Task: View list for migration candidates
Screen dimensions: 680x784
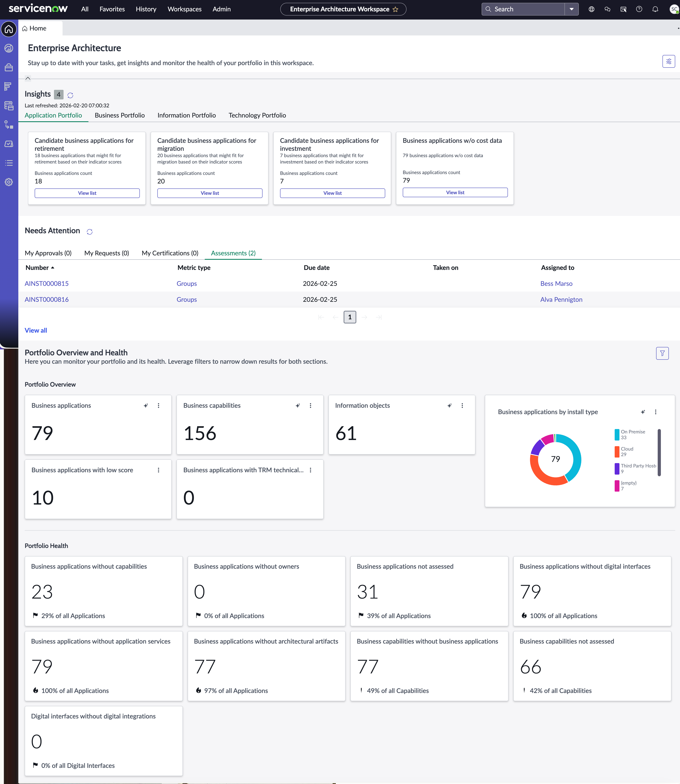Action: tap(210, 193)
